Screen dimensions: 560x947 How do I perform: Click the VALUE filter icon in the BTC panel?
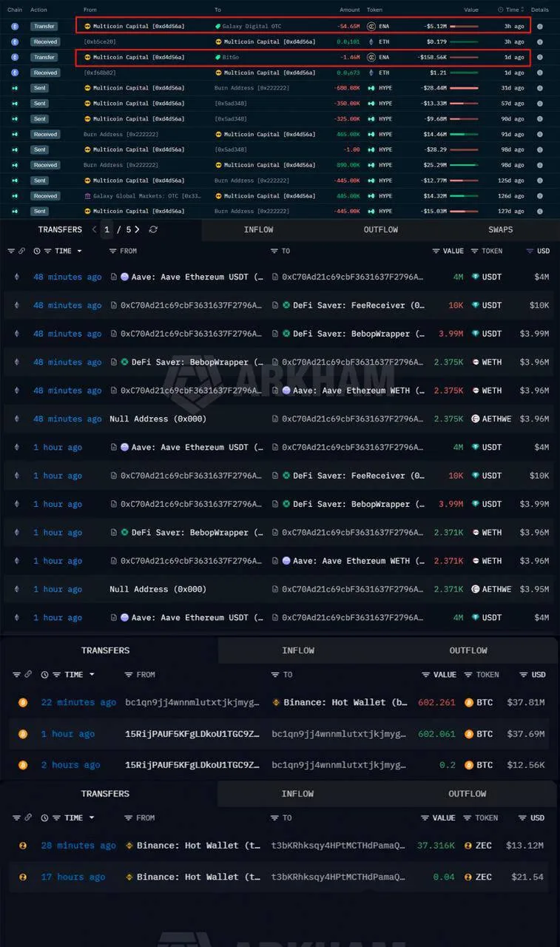pos(425,675)
